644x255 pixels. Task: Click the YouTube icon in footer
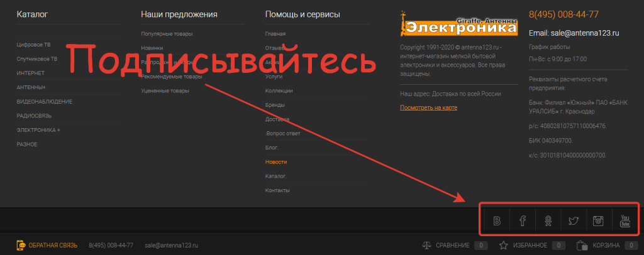[625, 220]
